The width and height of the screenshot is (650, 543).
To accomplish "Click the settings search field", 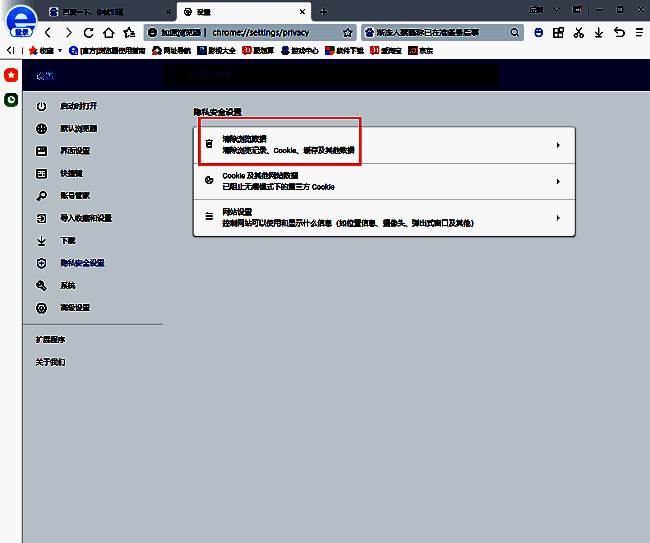I will pos(330,75).
